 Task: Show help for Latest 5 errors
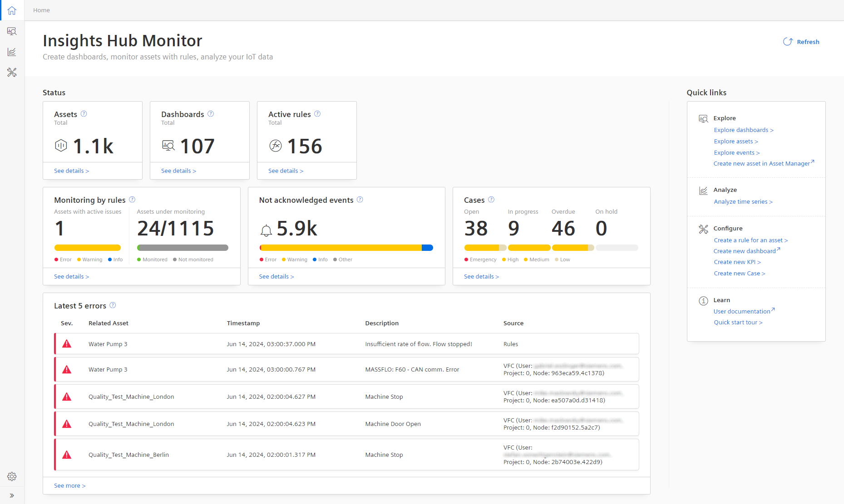pyautogui.click(x=113, y=305)
